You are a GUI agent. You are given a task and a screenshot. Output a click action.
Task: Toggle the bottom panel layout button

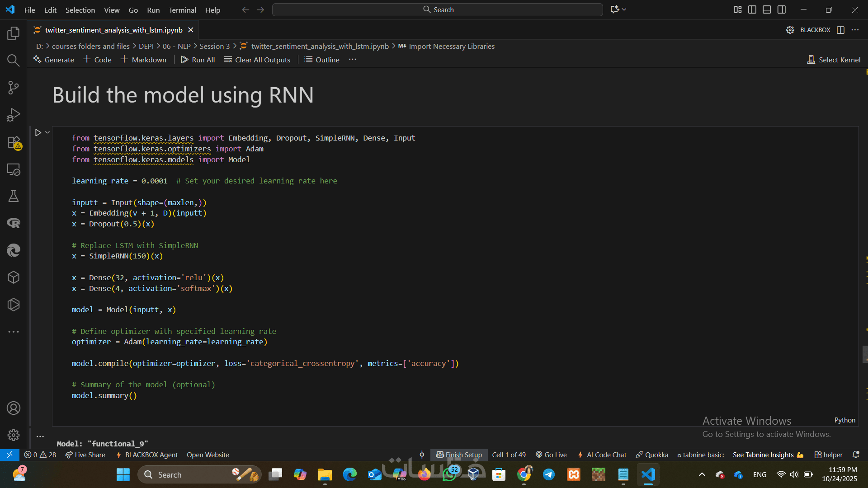(x=767, y=9)
